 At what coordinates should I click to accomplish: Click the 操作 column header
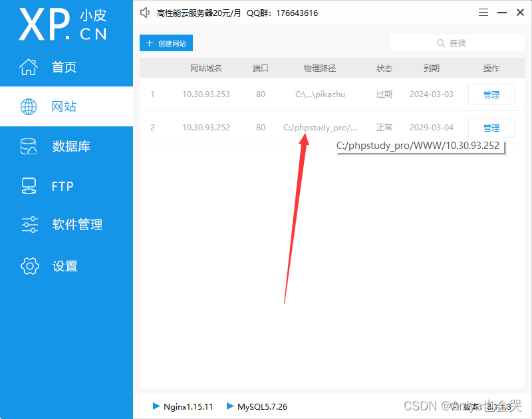coord(491,69)
